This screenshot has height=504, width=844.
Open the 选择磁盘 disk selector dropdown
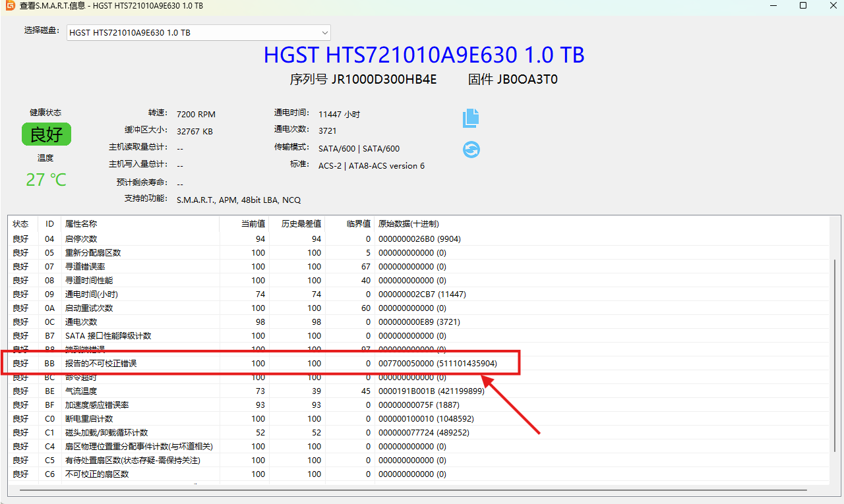point(198,32)
